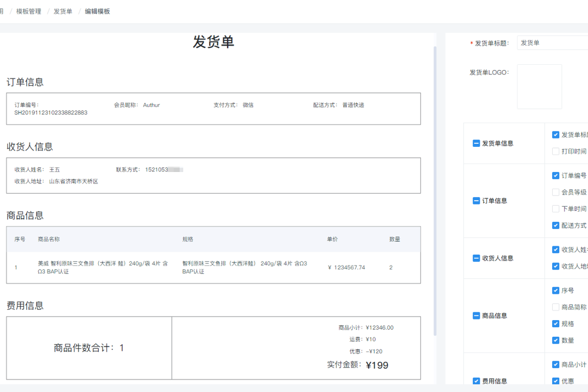Toggle the 订单信息 group checkbox
The image size is (588, 392).
tap(476, 201)
